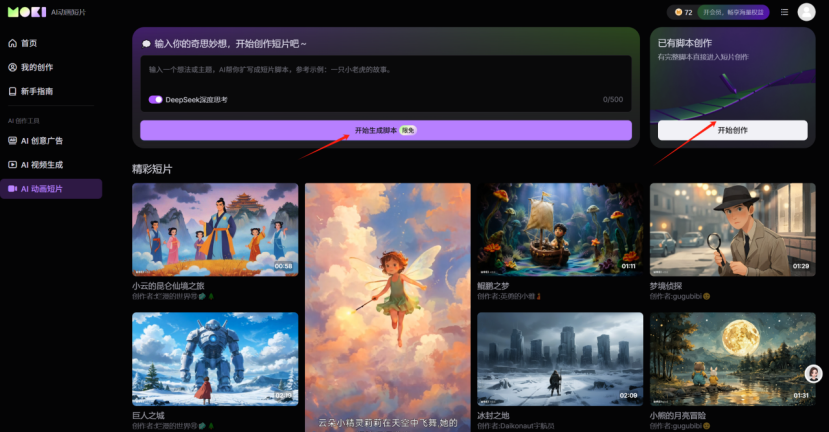Click creator line under 鲲鹏之梦
The image size is (829, 432).
509,297
